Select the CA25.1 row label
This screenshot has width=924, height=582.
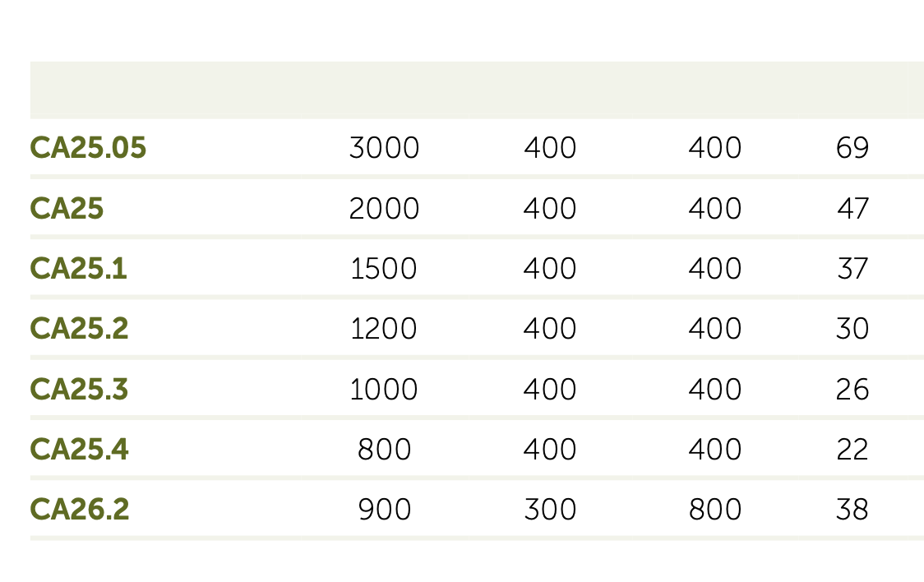pos(79,269)
